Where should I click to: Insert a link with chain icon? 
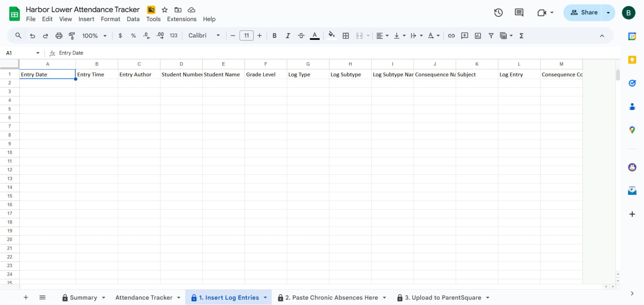(451, 36)
